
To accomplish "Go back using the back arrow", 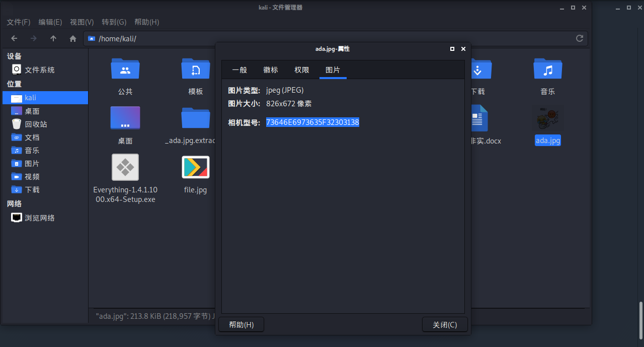I will 14,38.
